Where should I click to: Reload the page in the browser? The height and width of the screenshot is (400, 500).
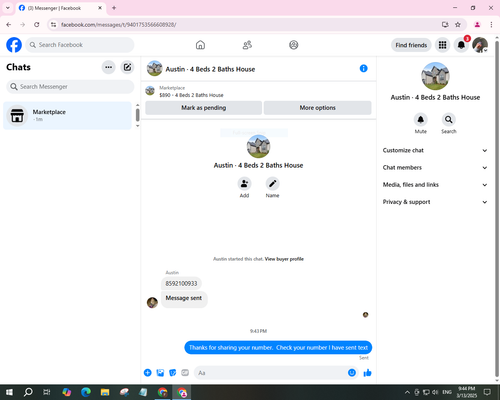click(x=37, y=25)
